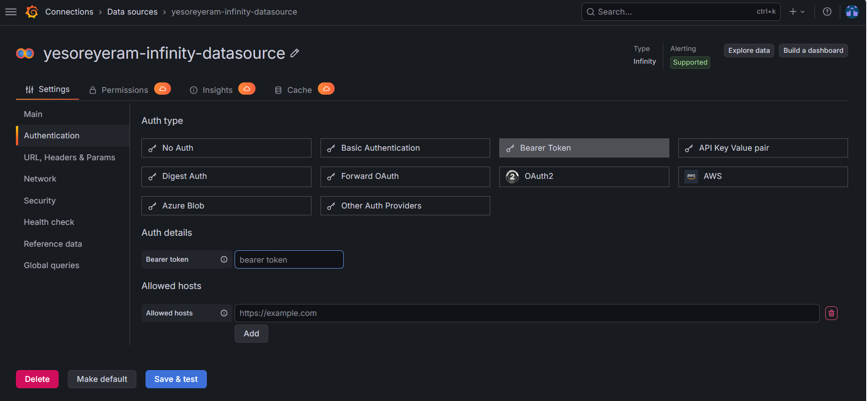The height and width of the screenshot is (401, 868).
Task: Click the pencil edit name icon
Action: click(295, 53)
